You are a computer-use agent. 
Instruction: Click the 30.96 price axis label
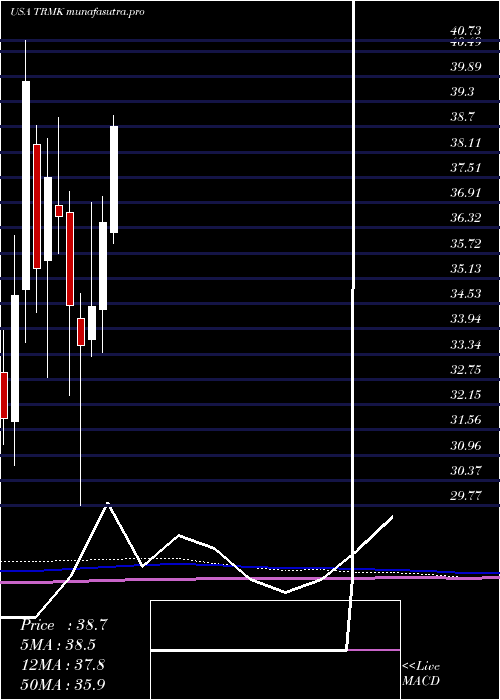[466, 446]
